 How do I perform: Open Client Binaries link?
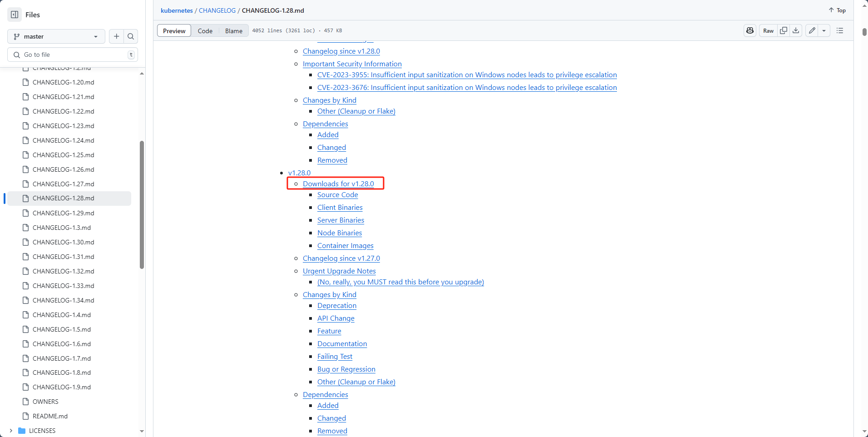(x=340, y=208)
